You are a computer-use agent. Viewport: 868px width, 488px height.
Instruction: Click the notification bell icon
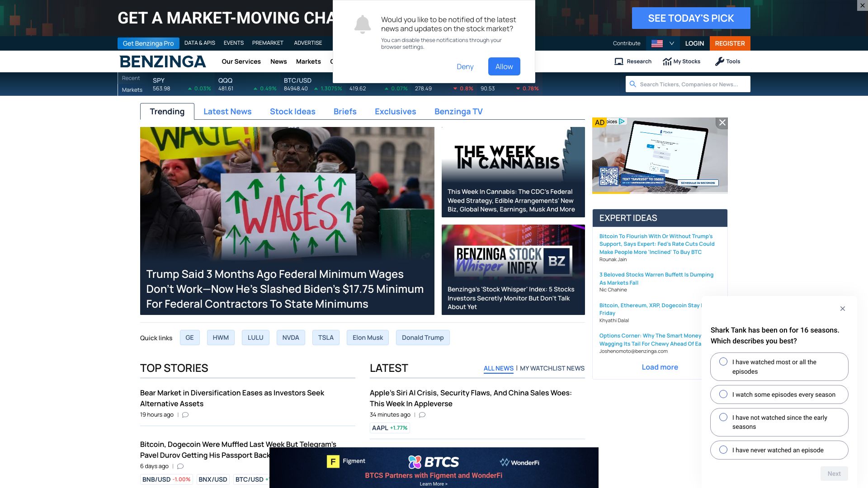tap(362, 24)
